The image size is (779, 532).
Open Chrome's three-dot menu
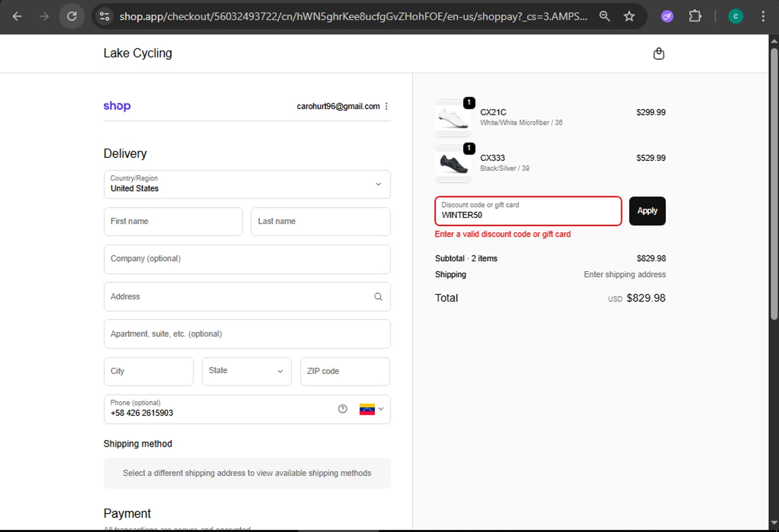[x=763, y=17]
